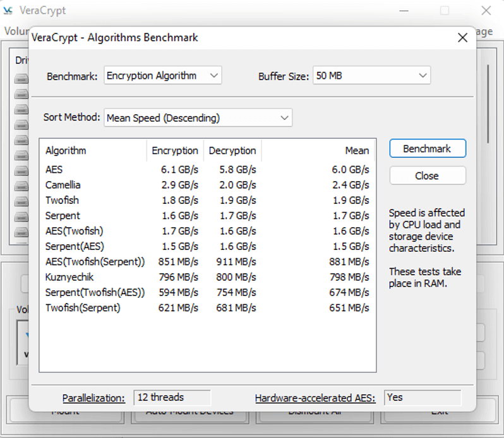
Task: Click the 2.9 GB/s Camellia encryption value
Action: point(179,185)
